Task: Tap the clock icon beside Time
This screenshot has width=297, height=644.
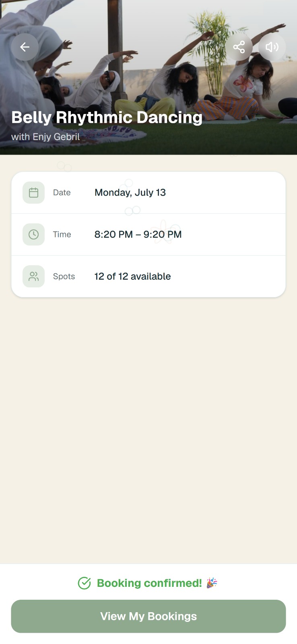Action: point(33,234)
